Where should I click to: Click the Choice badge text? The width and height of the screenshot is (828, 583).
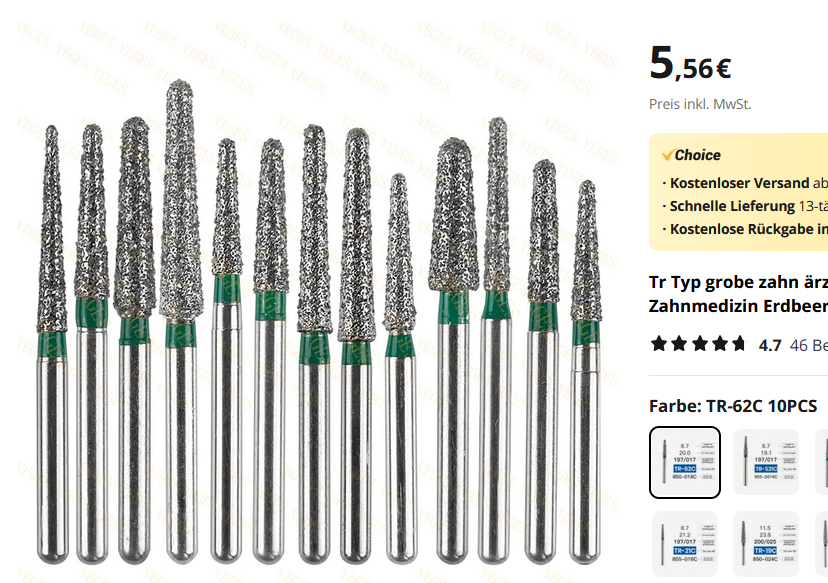[x=697, y=155]
